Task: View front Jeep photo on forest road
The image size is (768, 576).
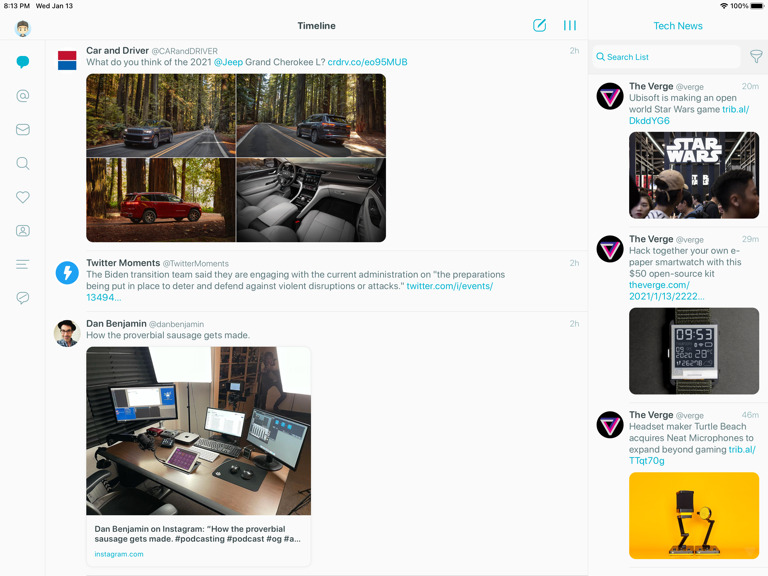Action: click(161, 115)
